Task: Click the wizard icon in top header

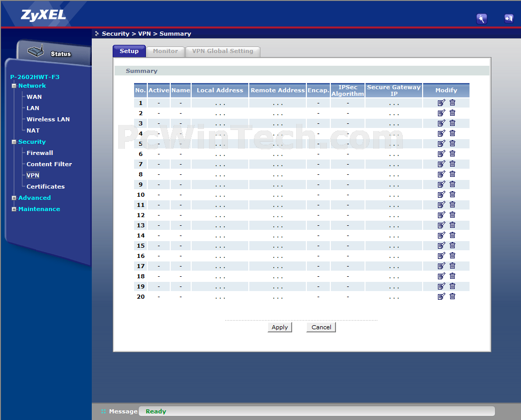Action: (481, 19)
